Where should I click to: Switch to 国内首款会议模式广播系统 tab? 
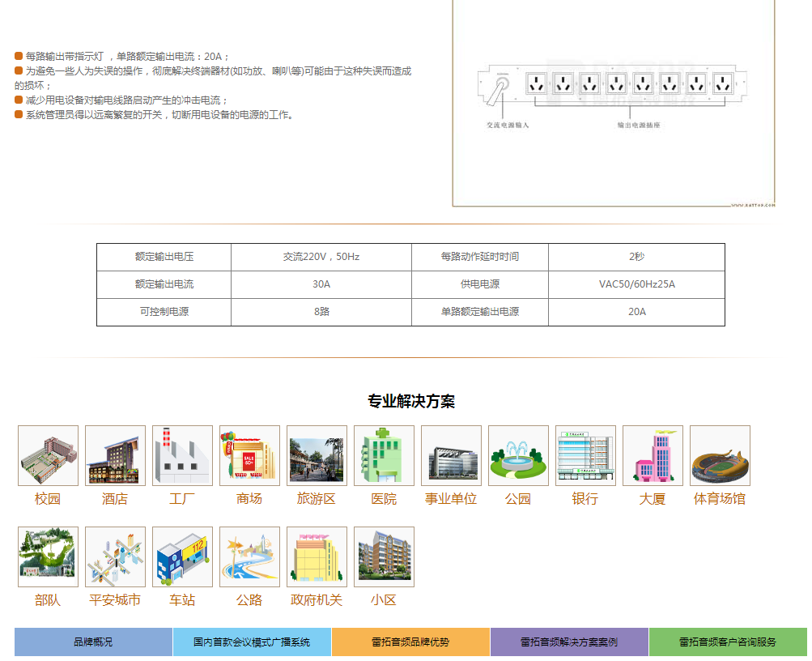pyautogui.click(x=252, y=642)
